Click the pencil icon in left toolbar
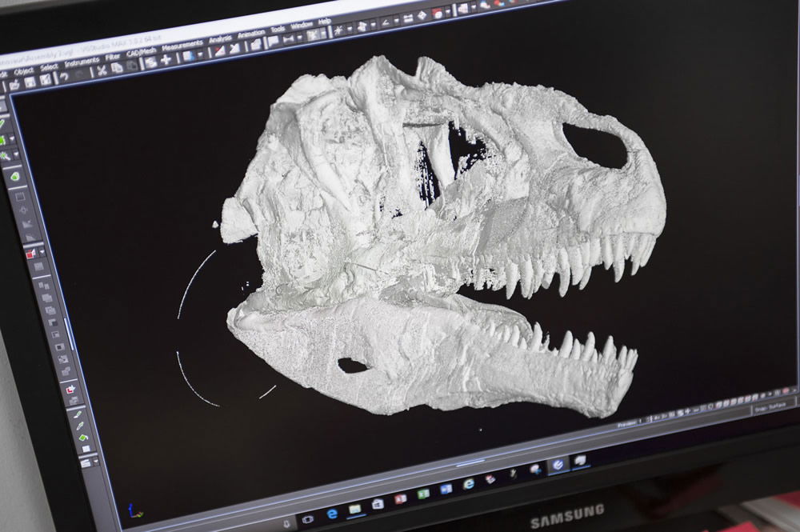Viewport: 800px width, 532px height. [x=78, y=413]
